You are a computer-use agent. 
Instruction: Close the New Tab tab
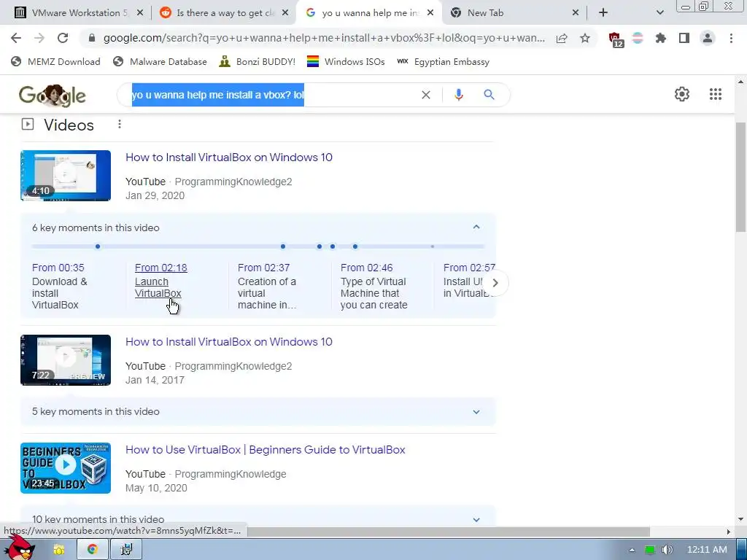tap(576, 13)
